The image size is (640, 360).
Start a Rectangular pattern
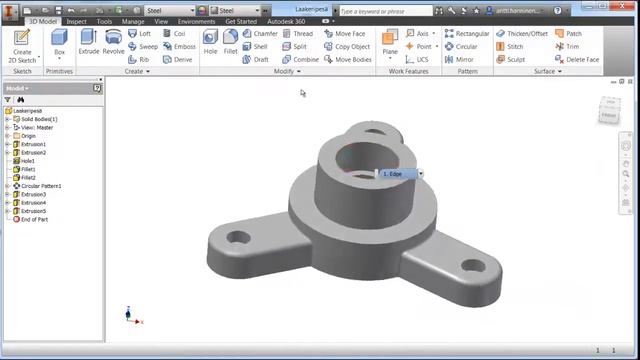[467, 33]
